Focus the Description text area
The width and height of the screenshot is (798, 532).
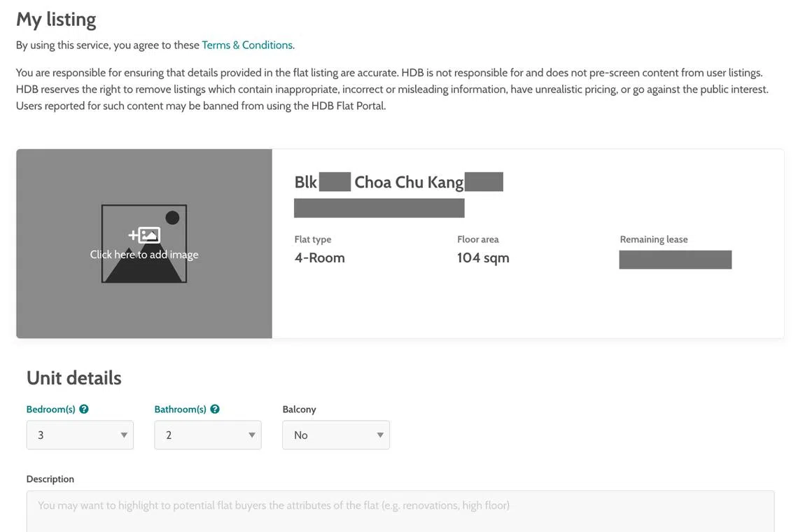click(x=400, y=511)
